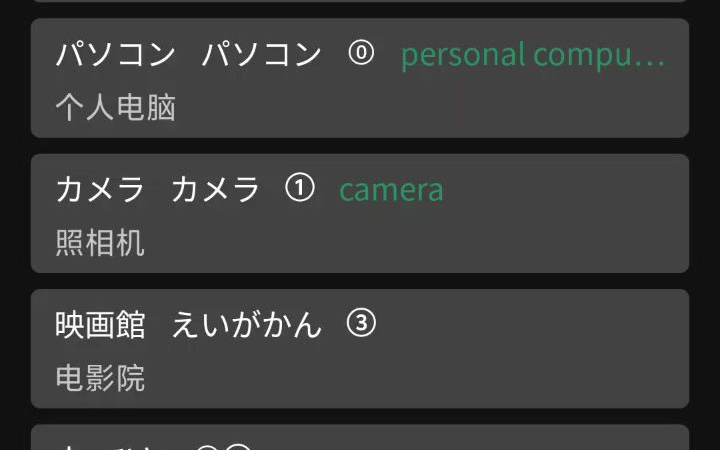720x450 pixels.
Task: Select the カメラ reading next to ①
Action: pyautogui.click(x=215, y=189)
